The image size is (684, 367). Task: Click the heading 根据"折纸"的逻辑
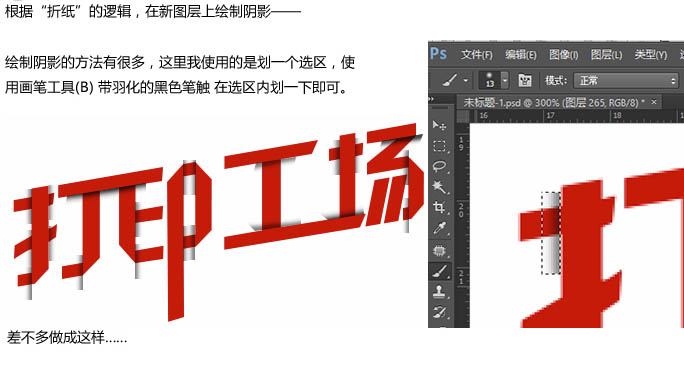[x=68, y=11]
